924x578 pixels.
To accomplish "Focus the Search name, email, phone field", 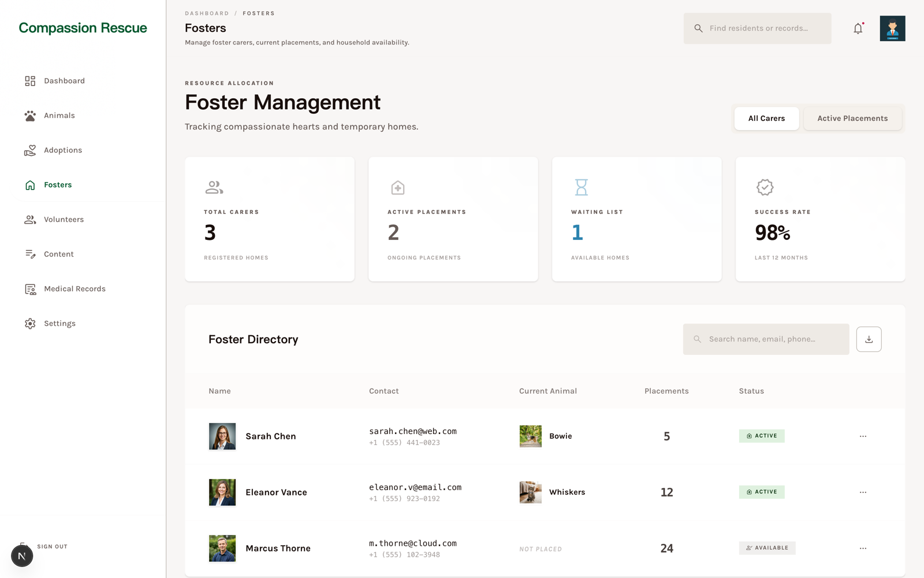I will tap(766, 339).
